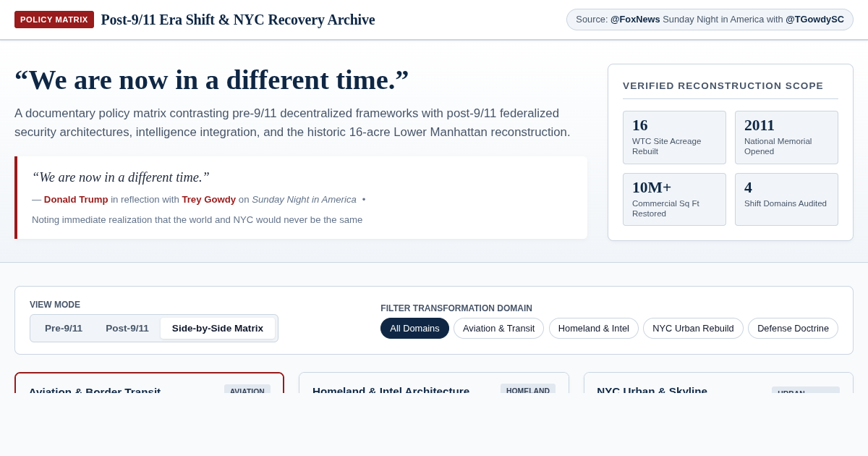
Task: Filter by Homeland & Intel domain
Action: pyautogui.click(x=594, y=329)
